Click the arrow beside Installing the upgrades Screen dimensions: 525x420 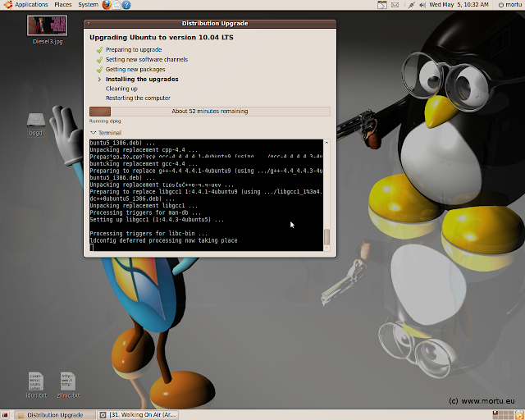tap(99, 80)
